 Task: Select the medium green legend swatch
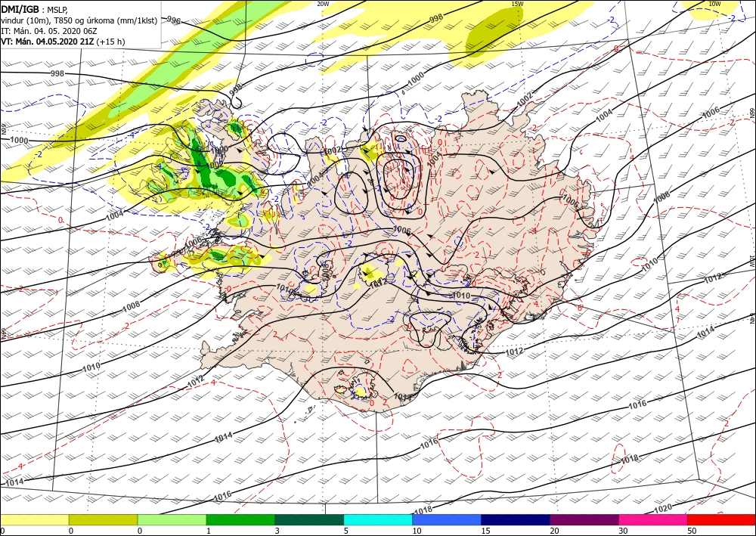(x=240, y=519)
